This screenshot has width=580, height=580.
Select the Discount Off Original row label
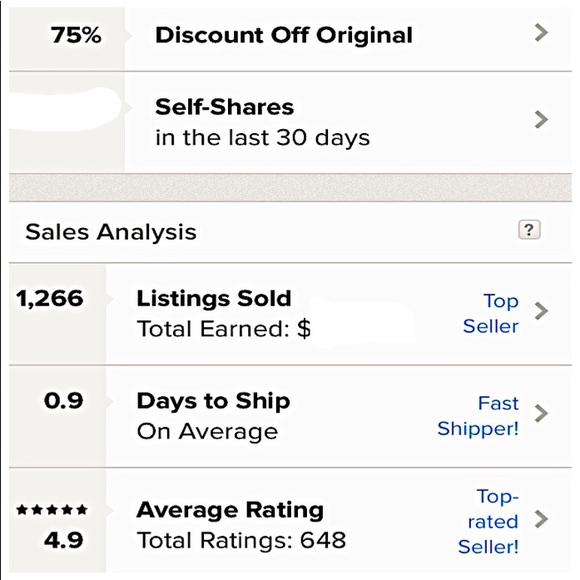[284, 35]
